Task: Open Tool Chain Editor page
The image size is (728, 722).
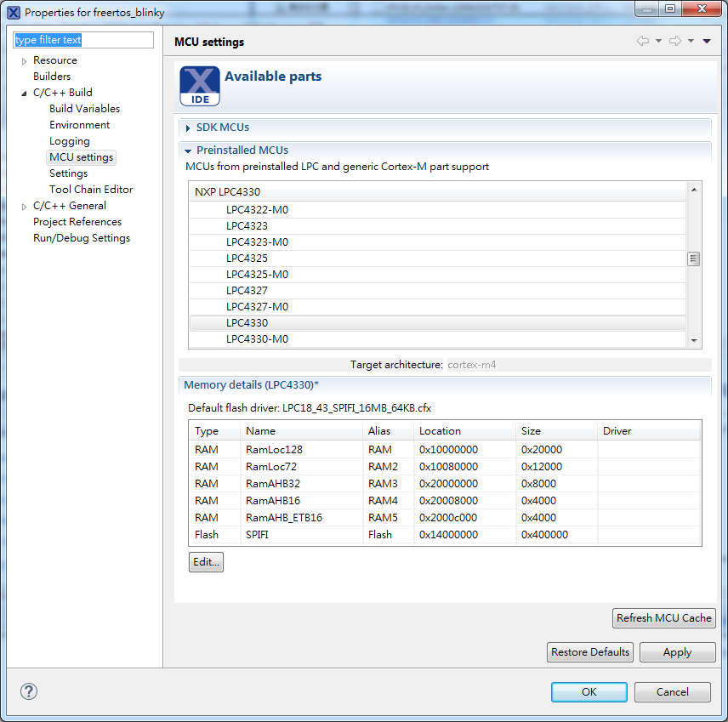Action: pyautogui.click(x=91, y=190)
